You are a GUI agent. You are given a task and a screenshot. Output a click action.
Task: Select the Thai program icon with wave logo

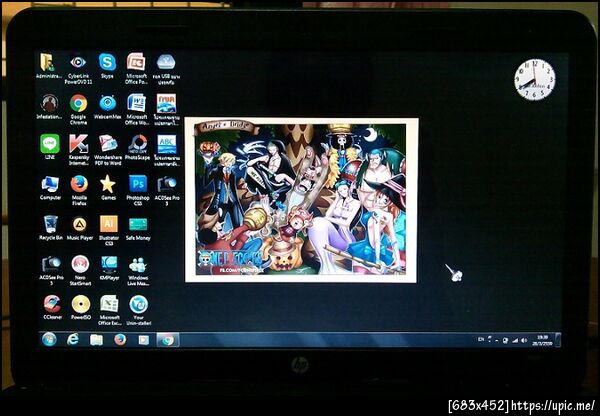click(x=166, y=109)
